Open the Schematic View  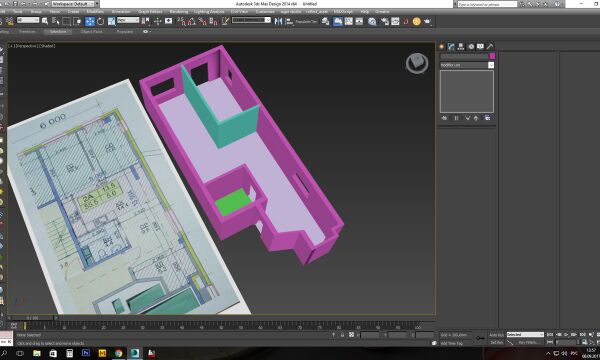[359, 21]
